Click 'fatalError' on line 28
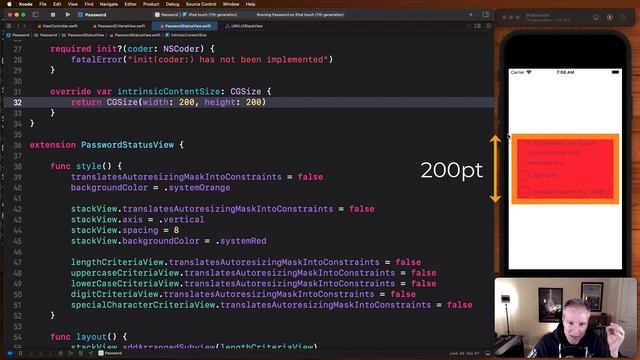The height and width of the screenshot is (360, 640). [x=97, y=60]
